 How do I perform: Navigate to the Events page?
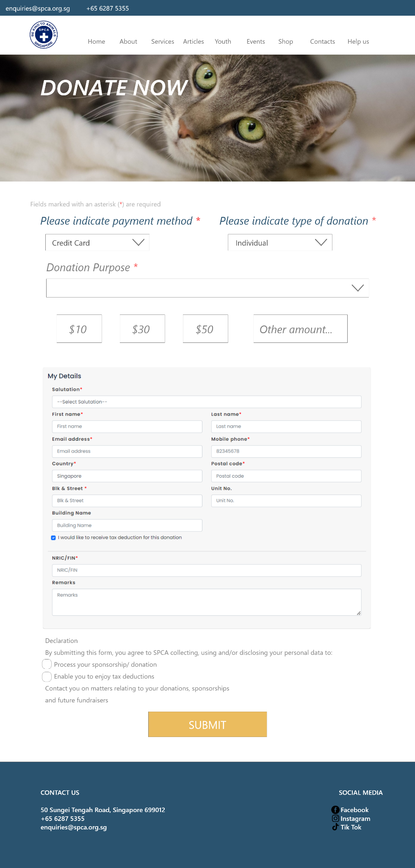[256, 42]
